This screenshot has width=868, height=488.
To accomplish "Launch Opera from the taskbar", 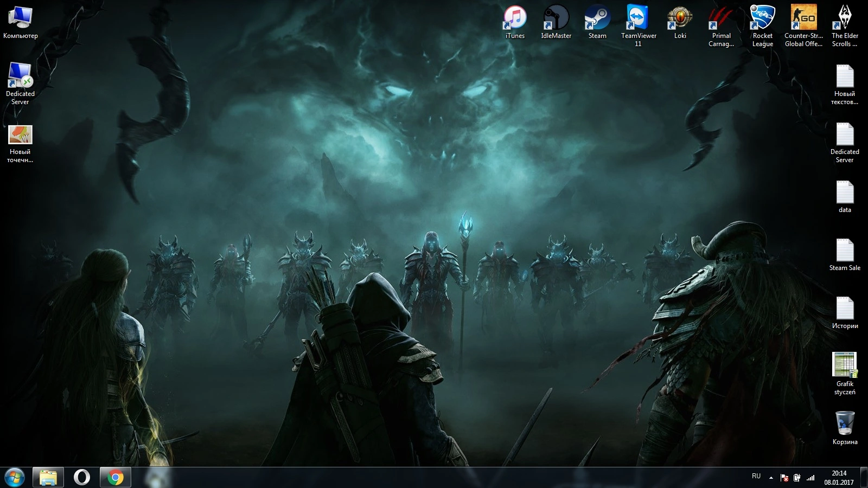I will [x=82, y=477].
